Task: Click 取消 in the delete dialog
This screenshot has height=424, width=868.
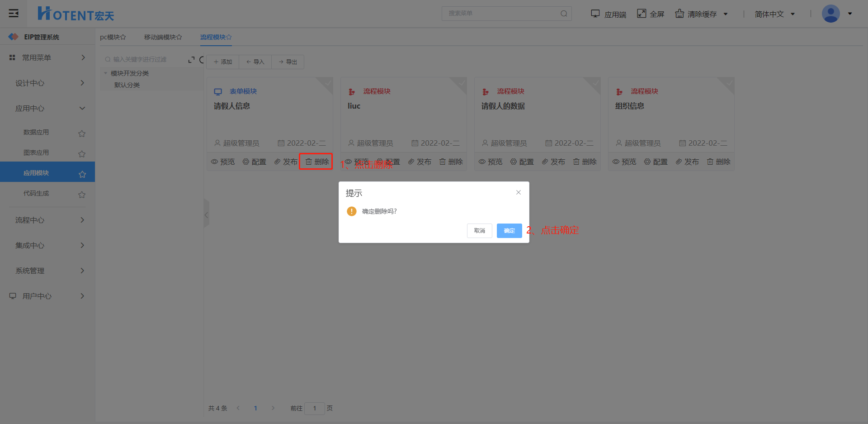Action: coord(480,231)
